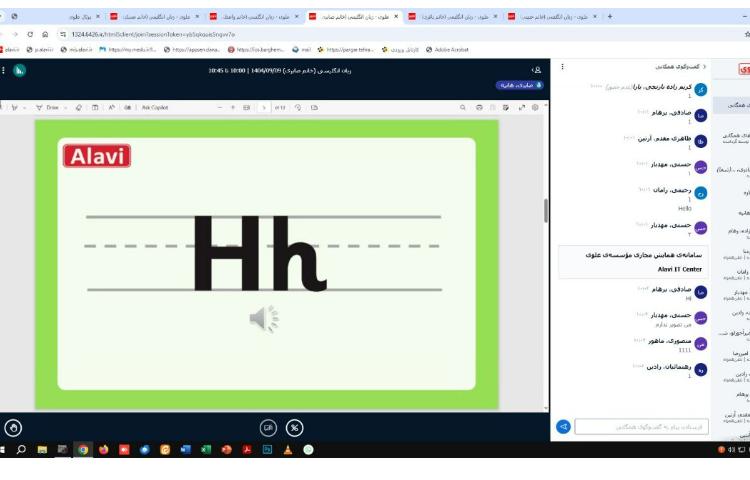This screenshot has height=480, width=750.
Task: Click the zoom in plus button
Action: [x=233, y=107]
